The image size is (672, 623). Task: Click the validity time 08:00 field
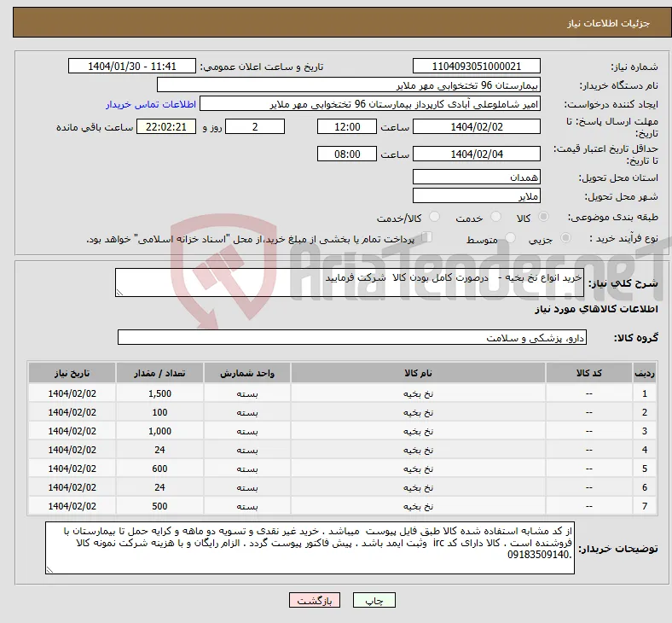[x=347, y=154]
